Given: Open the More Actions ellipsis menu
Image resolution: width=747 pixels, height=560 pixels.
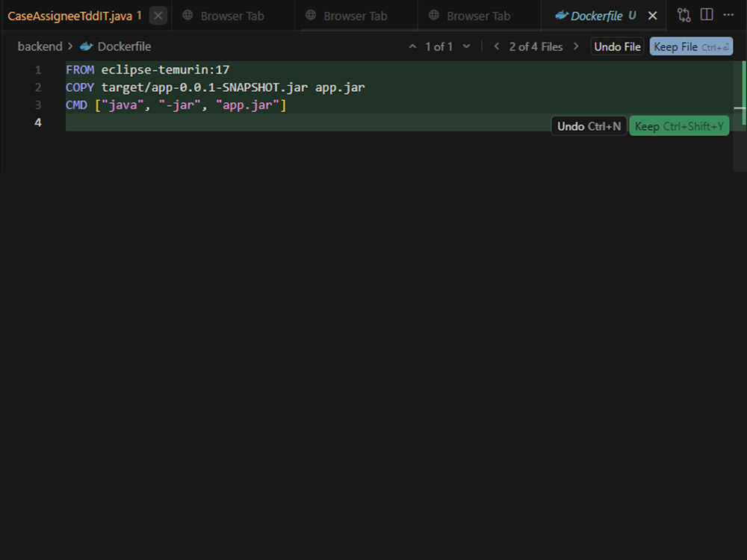Looking at the screenshot, I should click(x=728, y=15).
